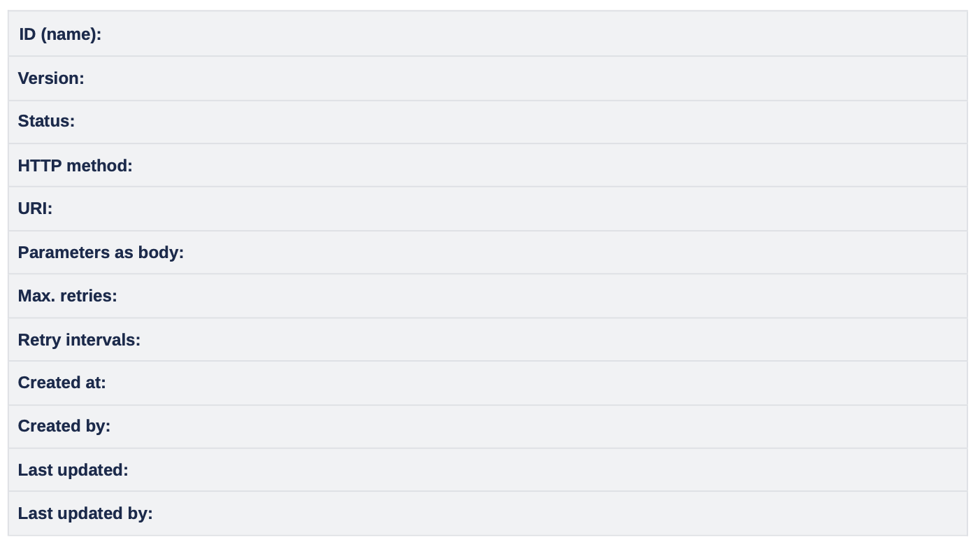Select the "Created by:" label
Viewport: 980px width, 547px height.
pos(64,426)
